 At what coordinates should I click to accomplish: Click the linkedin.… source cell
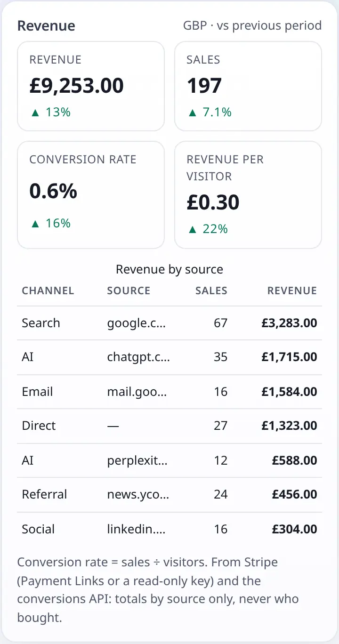(x=137, y=529)
